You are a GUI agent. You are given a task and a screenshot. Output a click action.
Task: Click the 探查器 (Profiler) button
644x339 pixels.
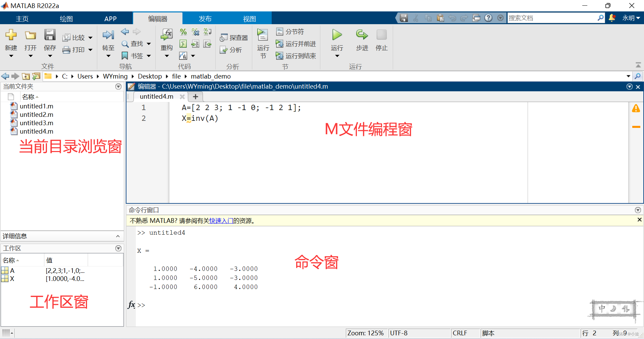234,38
